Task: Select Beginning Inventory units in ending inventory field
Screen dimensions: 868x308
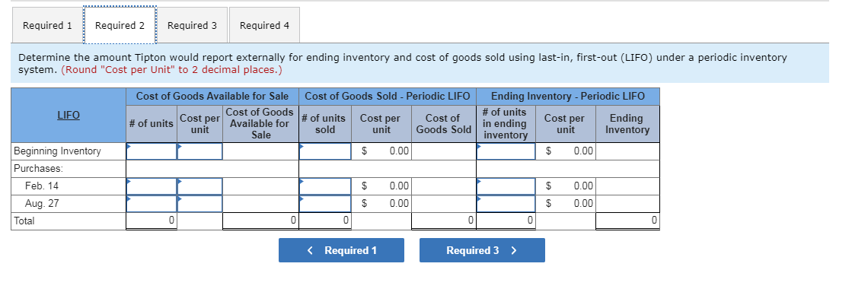Action: point(506,151)
